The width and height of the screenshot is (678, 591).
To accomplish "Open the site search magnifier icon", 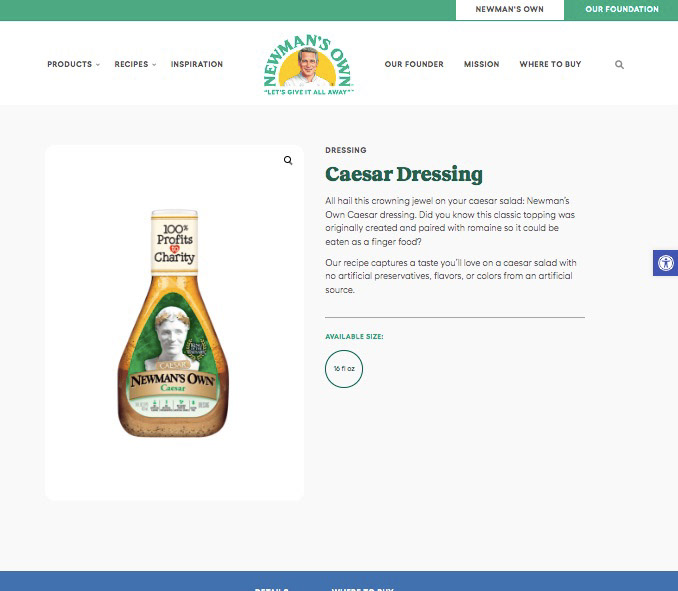I will (x=619, y=64).
